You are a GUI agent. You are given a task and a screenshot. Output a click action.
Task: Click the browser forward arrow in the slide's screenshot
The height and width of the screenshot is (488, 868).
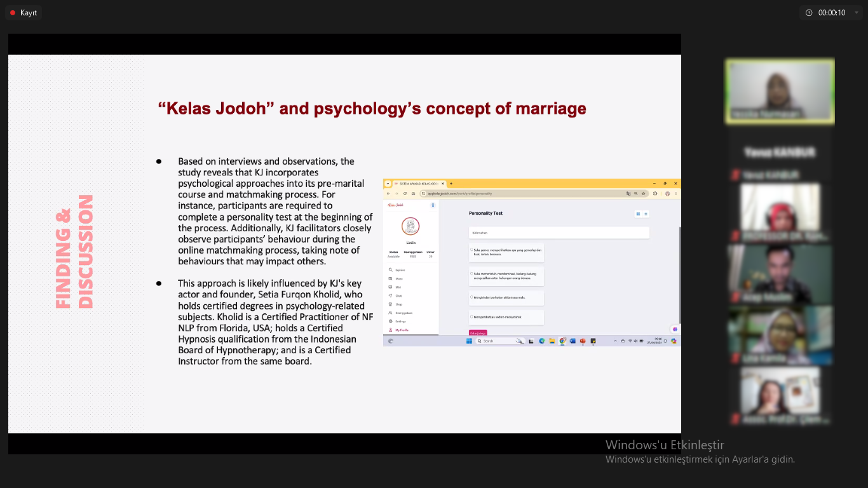pos(397,194)
